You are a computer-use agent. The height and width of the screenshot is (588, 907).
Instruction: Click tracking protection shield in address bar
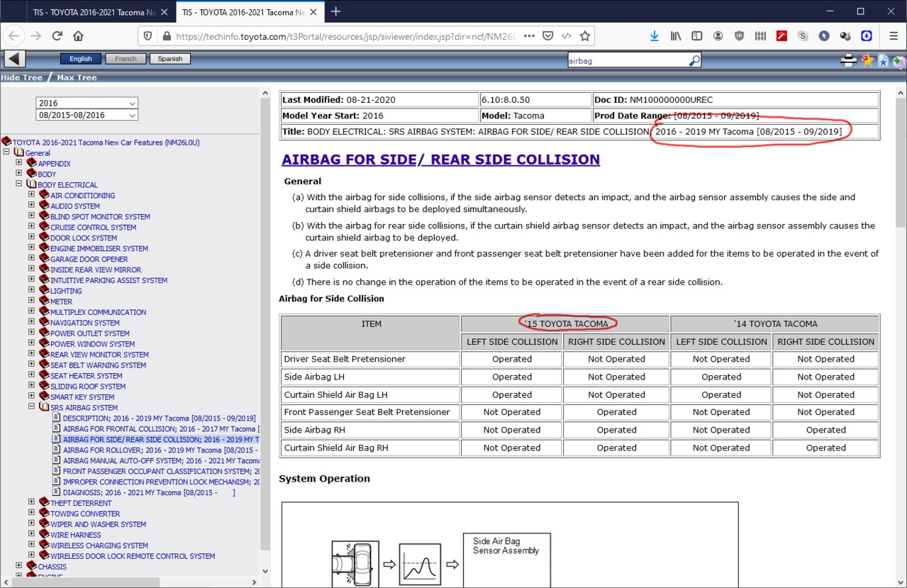[x=148, y=36]
